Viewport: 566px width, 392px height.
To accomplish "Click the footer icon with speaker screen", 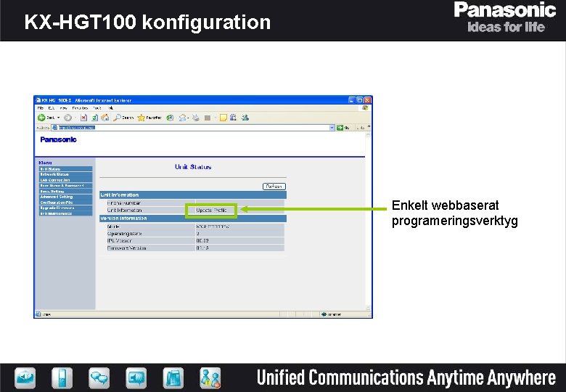I will click(x=136, y=378).
